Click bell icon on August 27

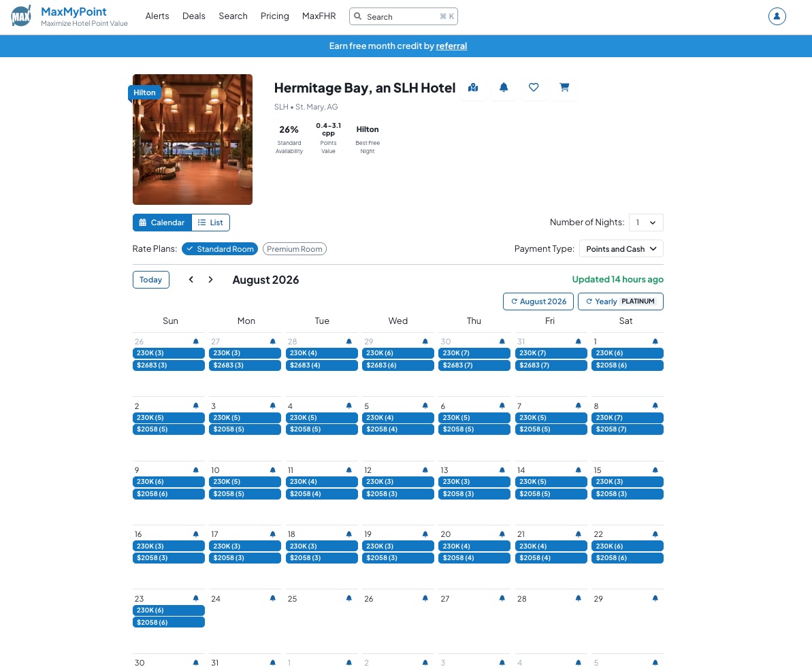click(502, 598)
